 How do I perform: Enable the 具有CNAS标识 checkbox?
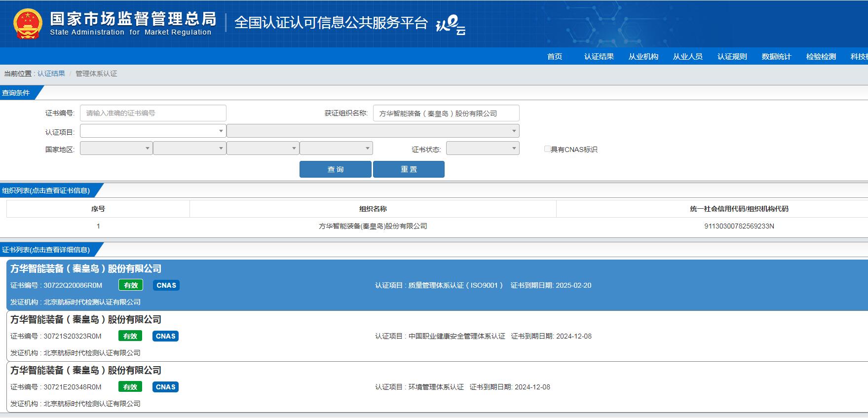click(547, 149)
